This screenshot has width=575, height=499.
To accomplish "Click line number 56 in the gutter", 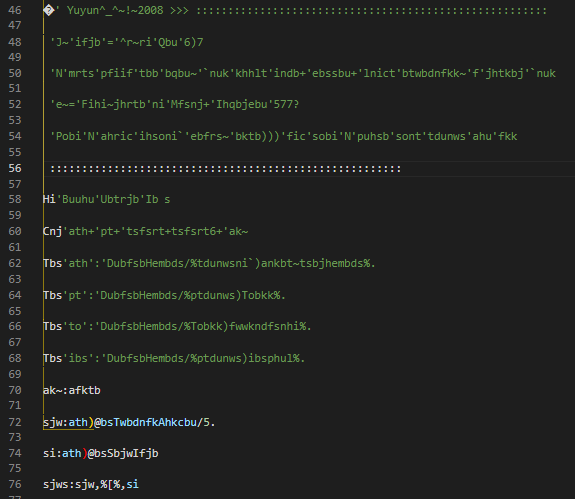I will pyautogui.click(x=15, y=168).
